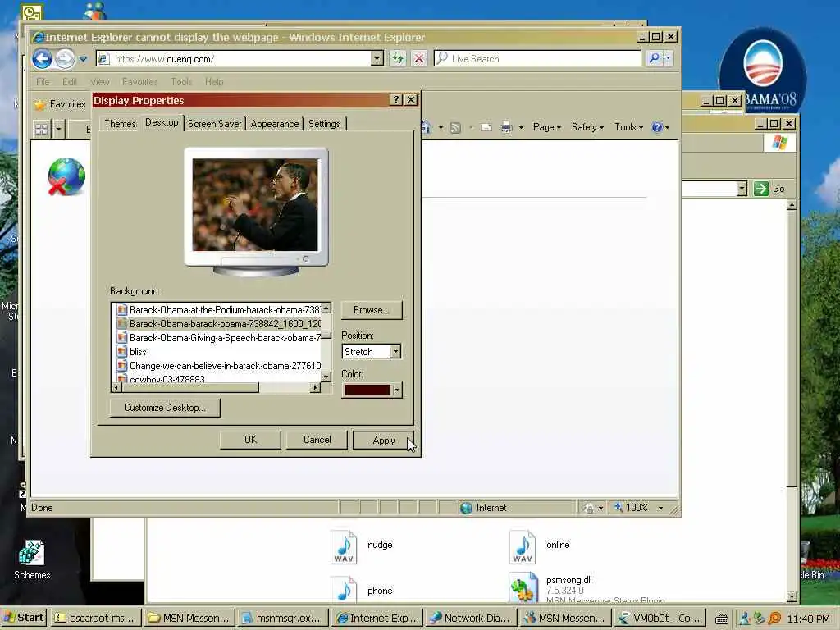
Task: Select the nudge WAV file icon
Action: (344, 547)
